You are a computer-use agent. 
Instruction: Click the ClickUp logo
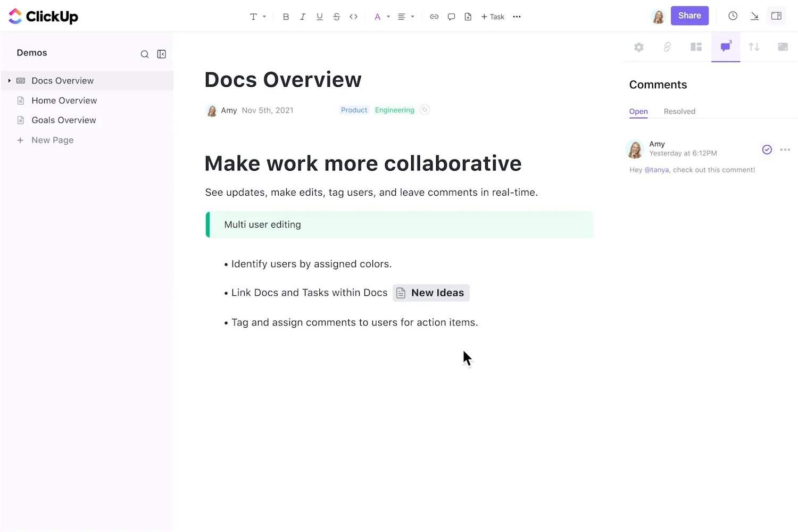[43, 16]
